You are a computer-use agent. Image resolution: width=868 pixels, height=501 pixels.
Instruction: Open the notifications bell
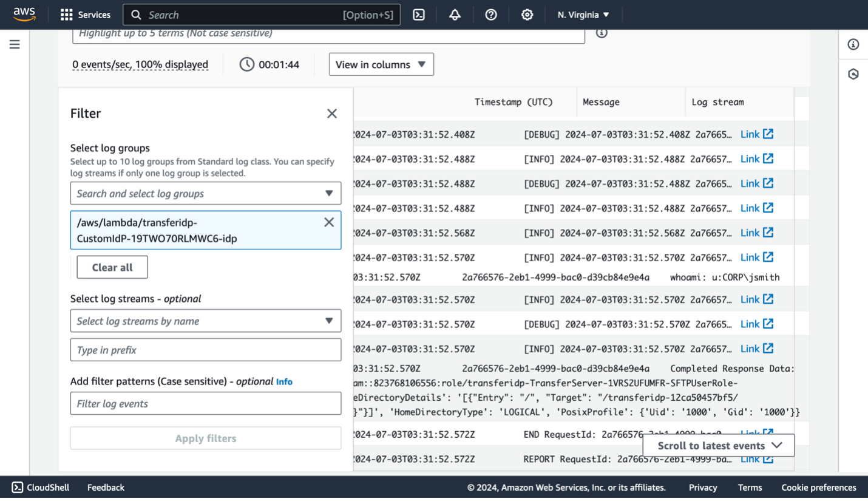pos(455,15)
